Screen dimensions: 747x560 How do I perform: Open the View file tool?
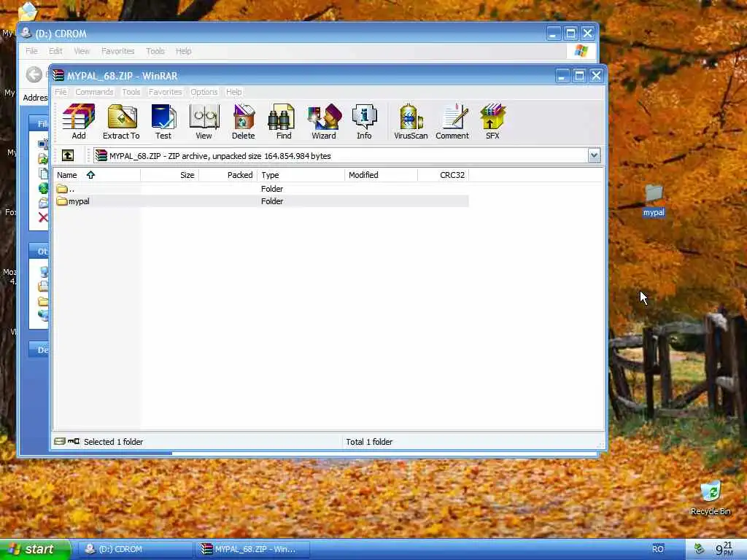[x=204, y=122]
